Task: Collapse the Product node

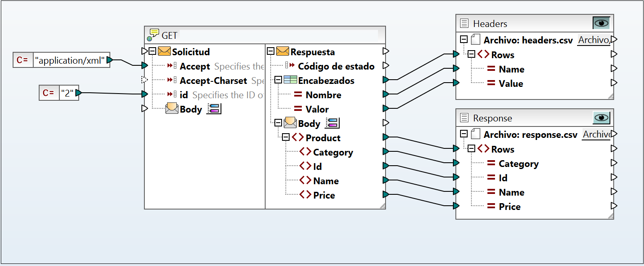Action: (x=286, y=137)
